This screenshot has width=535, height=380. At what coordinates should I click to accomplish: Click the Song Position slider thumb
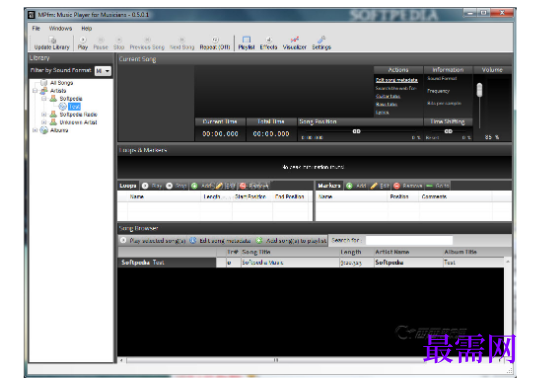pyautogui.click(x=357, y=131)
